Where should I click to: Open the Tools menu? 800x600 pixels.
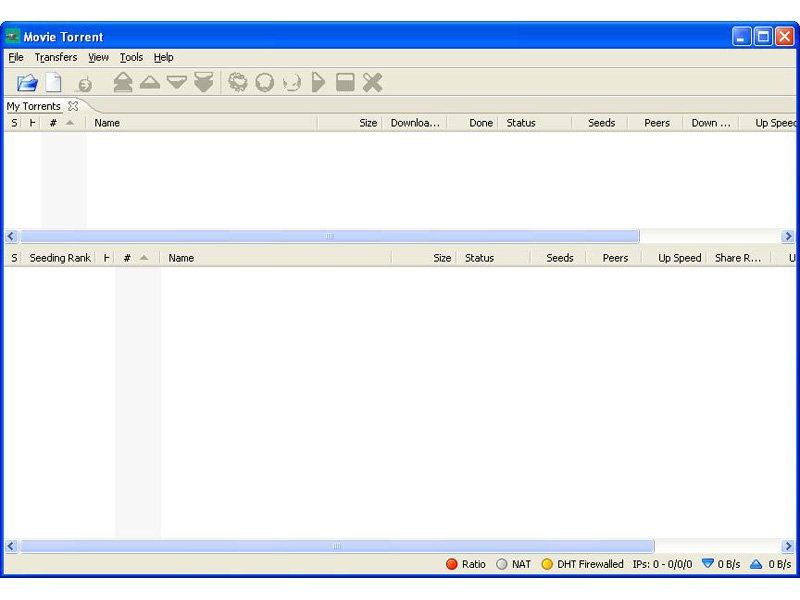[x=131, y=57]
